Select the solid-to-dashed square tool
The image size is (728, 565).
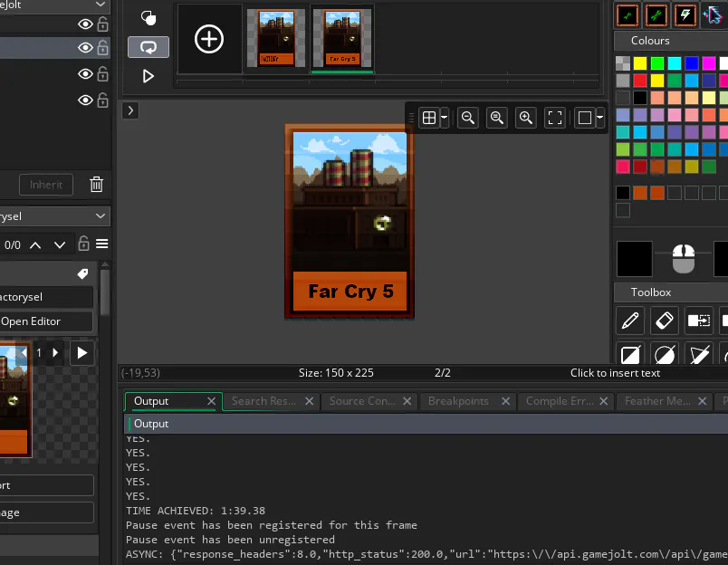[x=699, y=321]
